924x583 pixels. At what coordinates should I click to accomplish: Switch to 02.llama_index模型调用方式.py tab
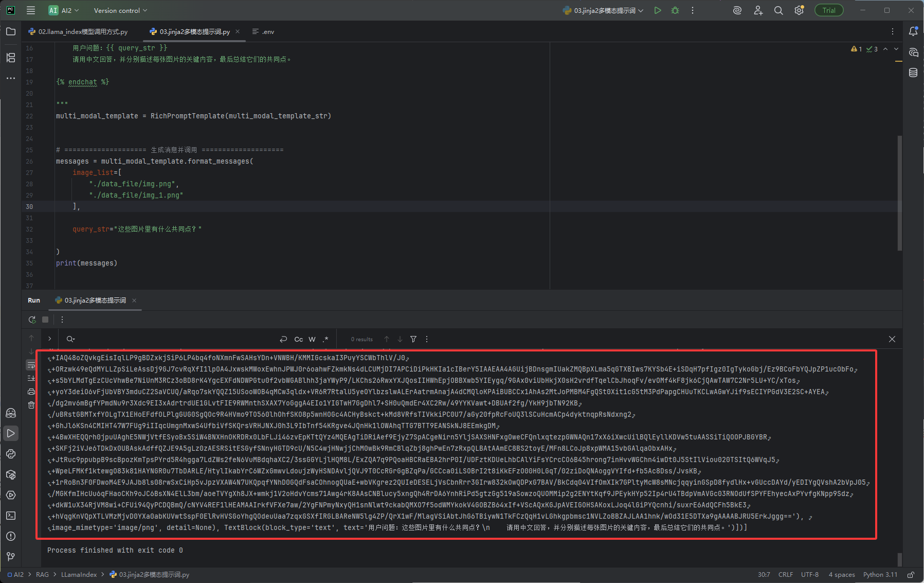tap(78, 31)
